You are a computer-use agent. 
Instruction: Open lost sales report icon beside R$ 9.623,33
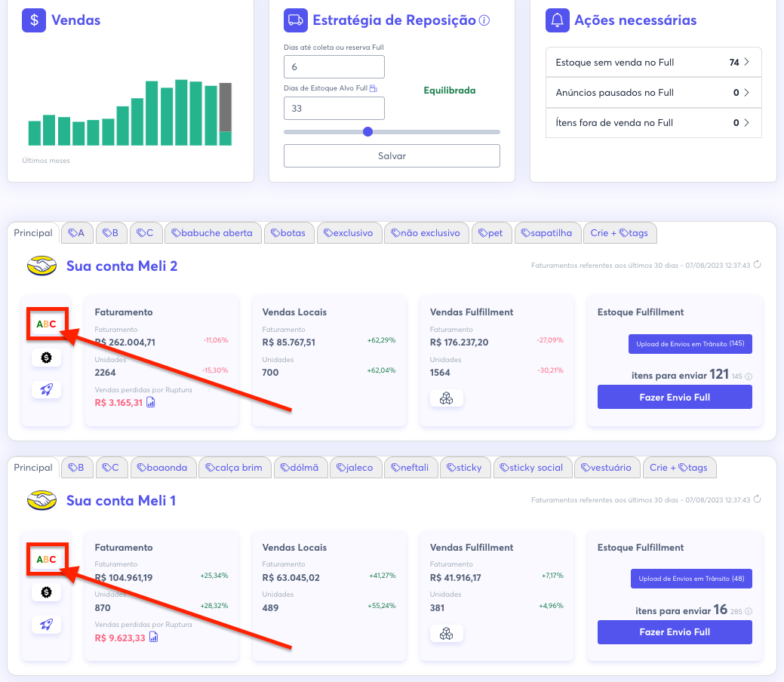(153, 637)
